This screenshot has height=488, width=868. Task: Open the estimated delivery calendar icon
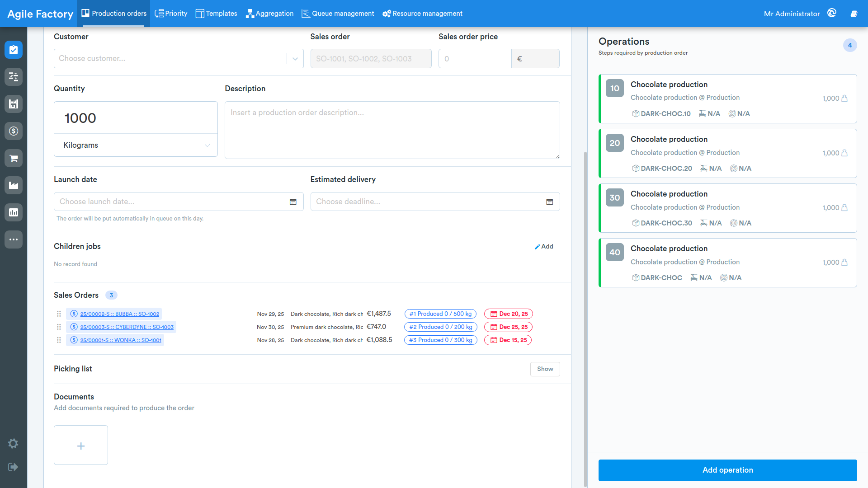click(x=549, y=202)
